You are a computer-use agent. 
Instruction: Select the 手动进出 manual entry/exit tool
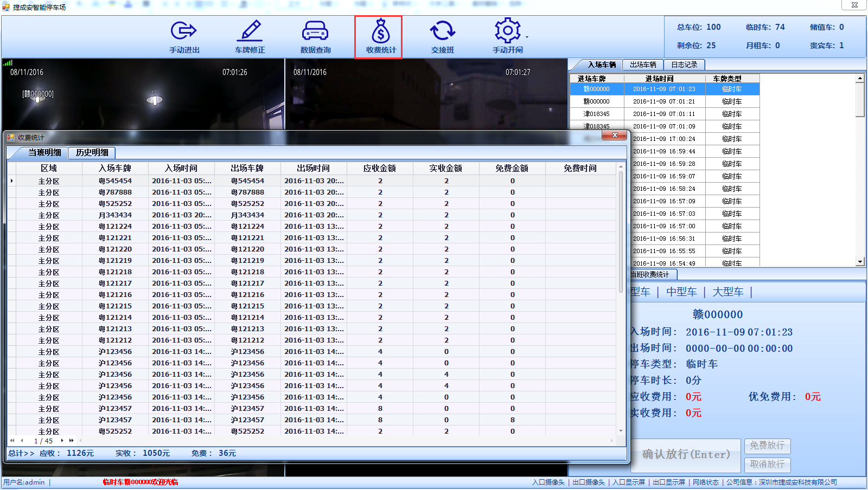tap(183, 36)
